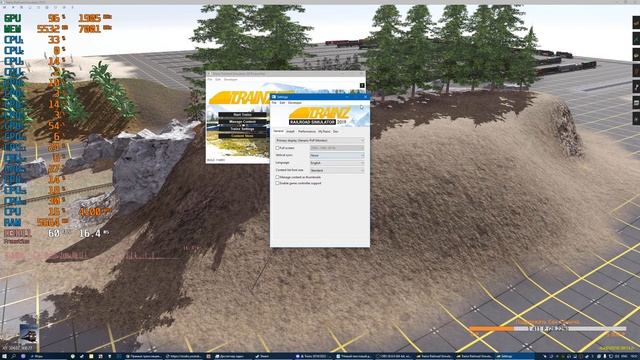
Task: Click Content Store in the launcher
Action: [243, 136]
